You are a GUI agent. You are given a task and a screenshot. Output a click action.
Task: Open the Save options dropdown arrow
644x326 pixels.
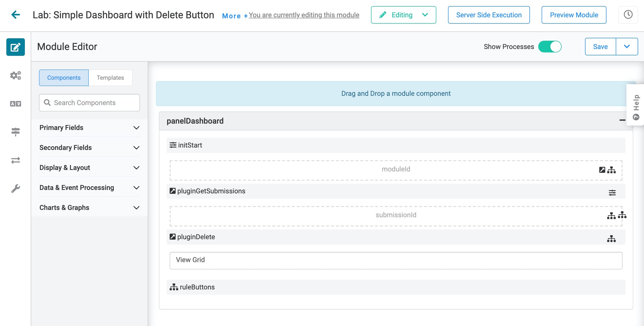627,47
